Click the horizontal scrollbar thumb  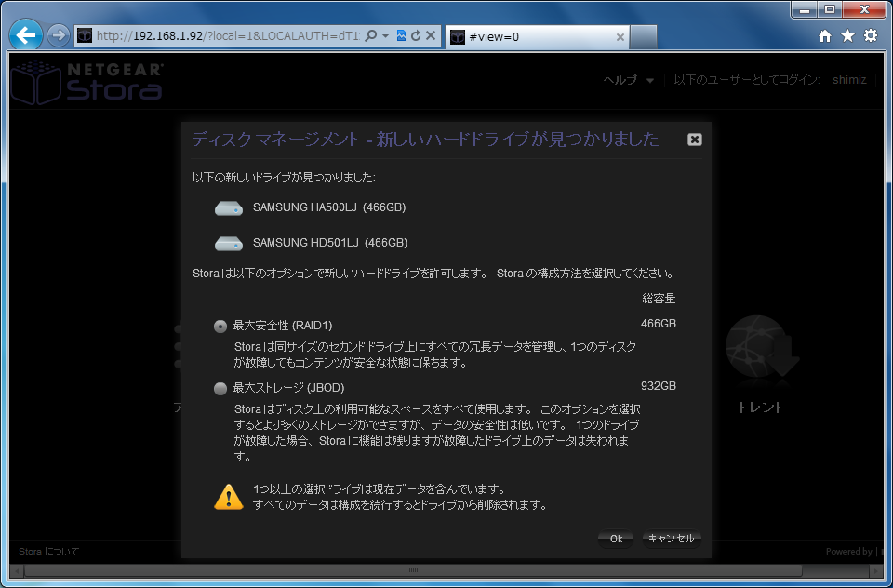point(414,569)
